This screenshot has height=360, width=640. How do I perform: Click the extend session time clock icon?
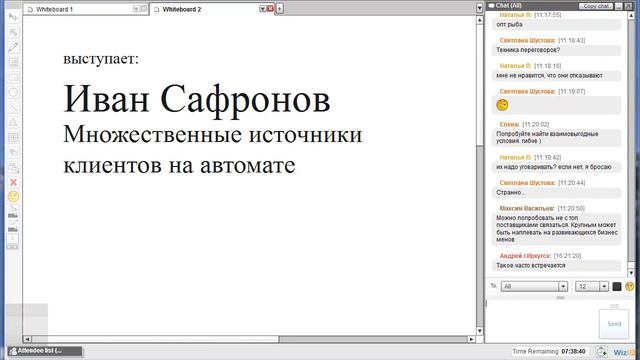pos(601,351)
